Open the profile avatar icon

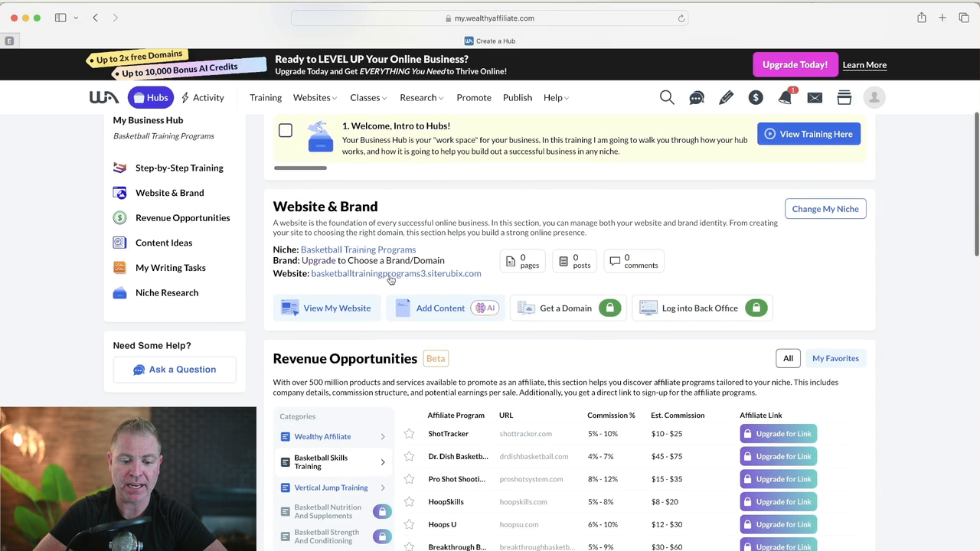click(874, 97)
